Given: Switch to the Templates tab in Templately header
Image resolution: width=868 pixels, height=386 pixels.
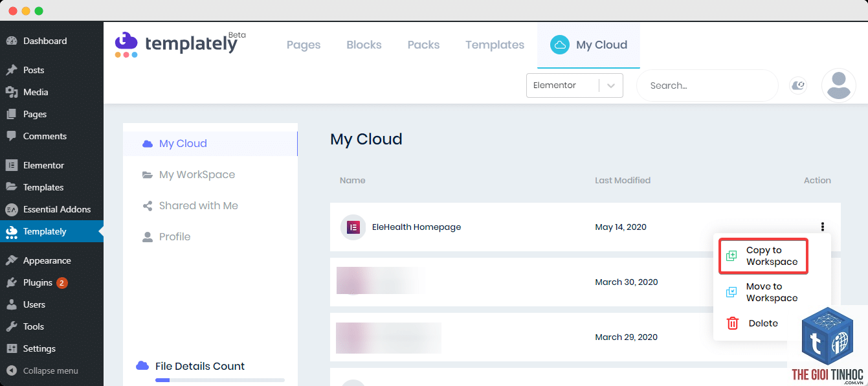Looking at the screenshot, I should [x=495, y=45].
